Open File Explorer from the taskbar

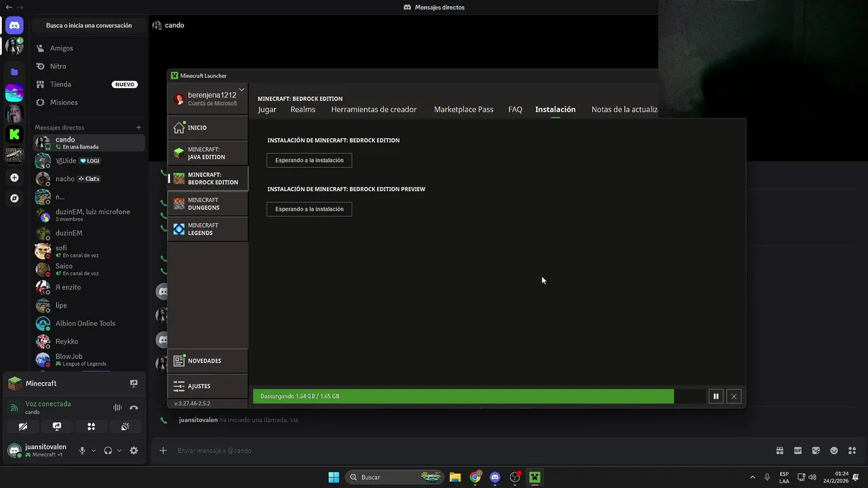[455, 477]
